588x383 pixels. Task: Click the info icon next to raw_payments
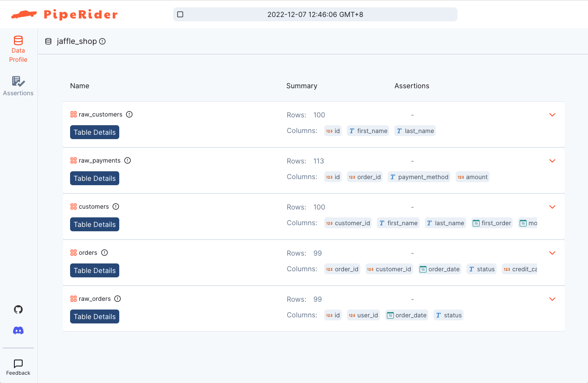point(128,160)
